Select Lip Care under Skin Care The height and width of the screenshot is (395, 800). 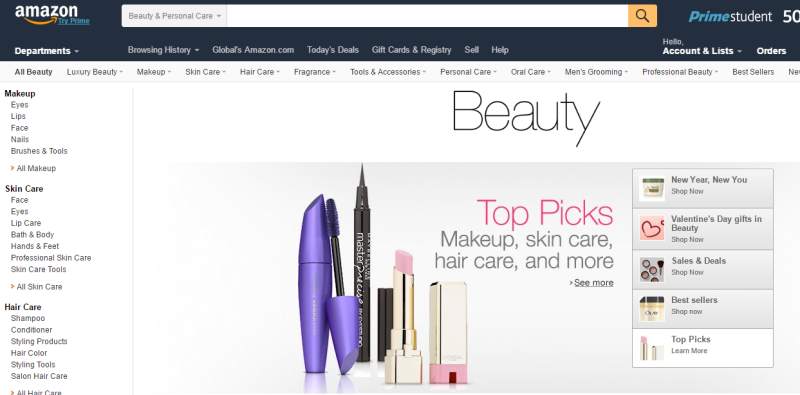coord(26,223)
